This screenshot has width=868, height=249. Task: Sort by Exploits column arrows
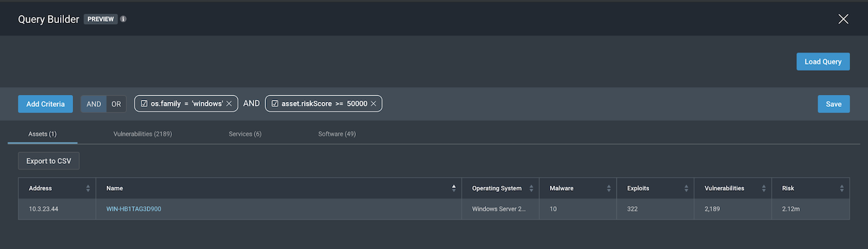click(686, 188)
